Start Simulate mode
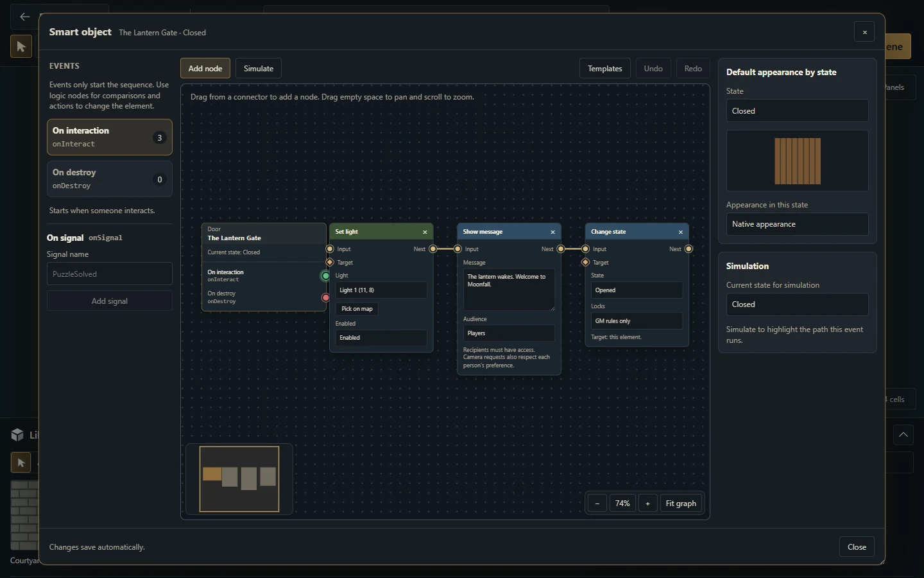This screenshot has height=578, width=924. point(259,69)
